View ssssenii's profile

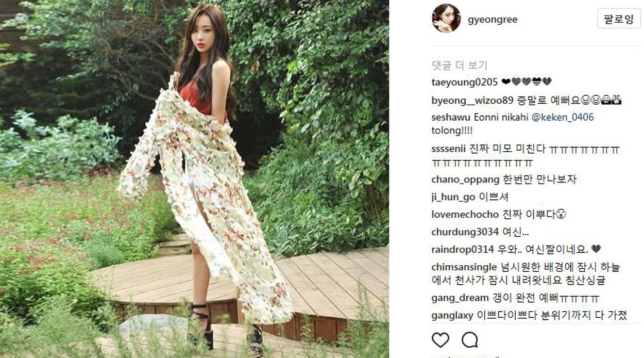(x=449, y=149)
